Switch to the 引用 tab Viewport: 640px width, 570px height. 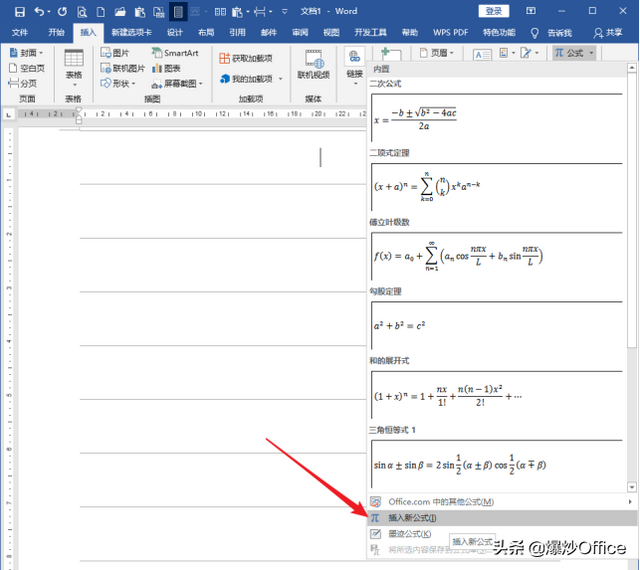click(x=237, y=32)
